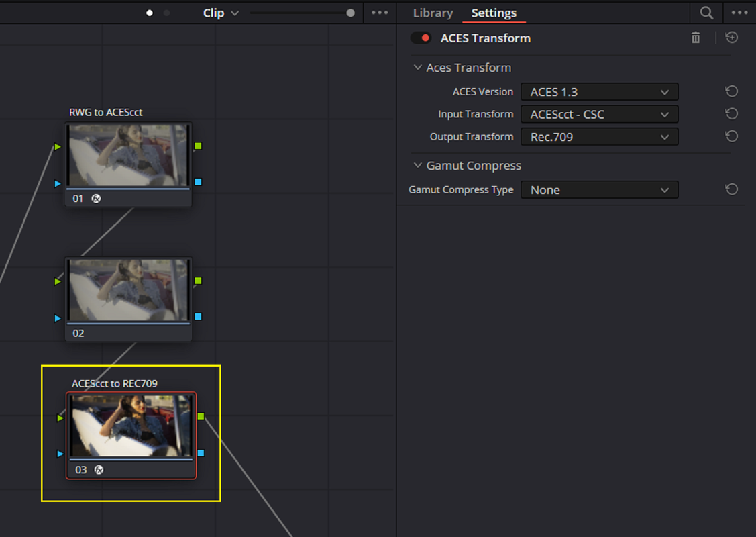Open the Output Transform dropdown
The width and height of the screenshot is (756, 537).
pos(599,137)
